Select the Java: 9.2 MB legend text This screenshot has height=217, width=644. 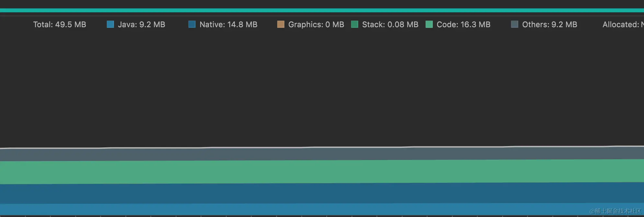(x=142, y=25)
